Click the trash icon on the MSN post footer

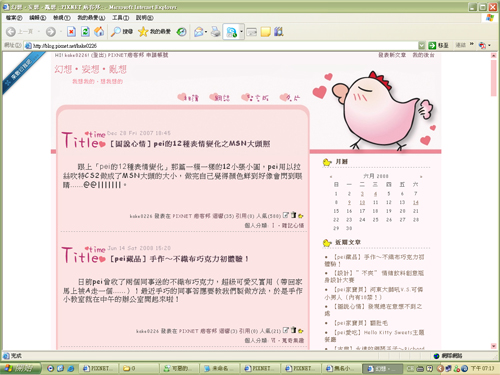point(293,215)
